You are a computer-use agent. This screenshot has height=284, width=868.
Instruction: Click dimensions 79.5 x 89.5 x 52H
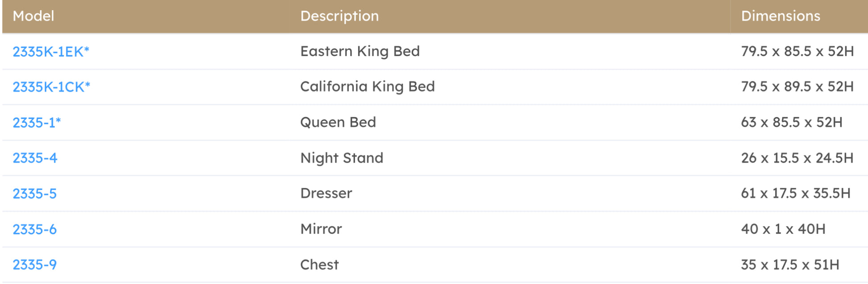click(x=797, y=87)
